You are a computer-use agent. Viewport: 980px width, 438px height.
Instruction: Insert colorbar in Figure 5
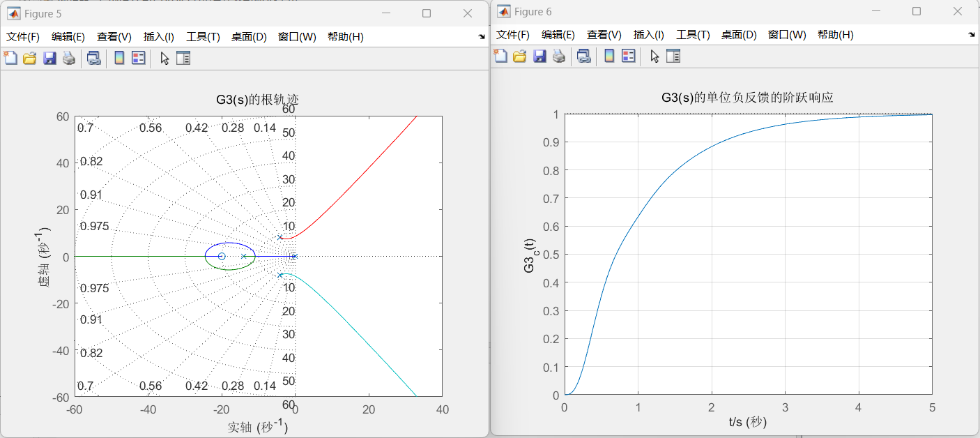119,59
